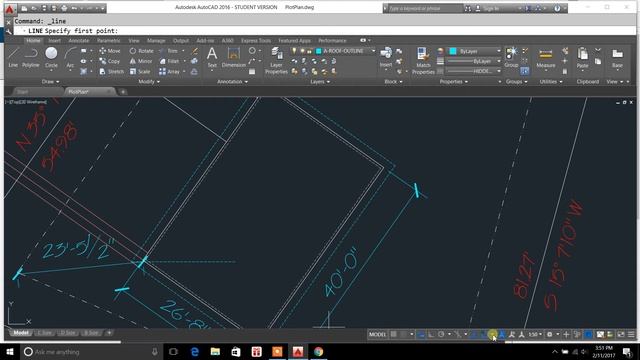The image size is (640, 360).
Task: Select the Dimension tool
Action: (233, 57)
